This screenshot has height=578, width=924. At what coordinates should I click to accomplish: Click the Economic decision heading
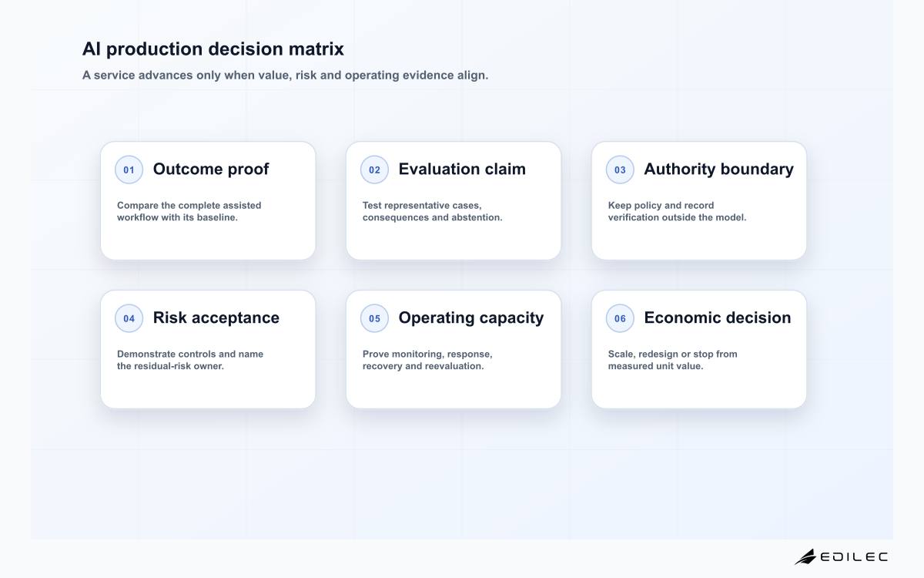point(718,318)
